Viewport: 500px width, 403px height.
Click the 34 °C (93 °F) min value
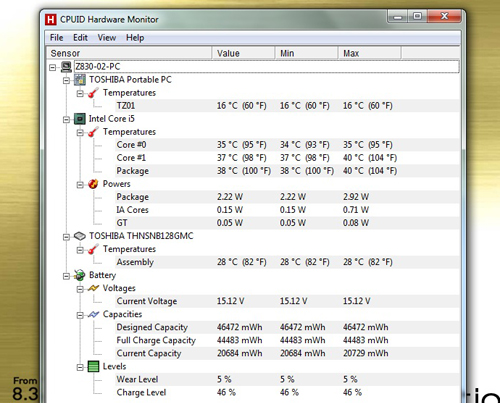click(305, 145)
